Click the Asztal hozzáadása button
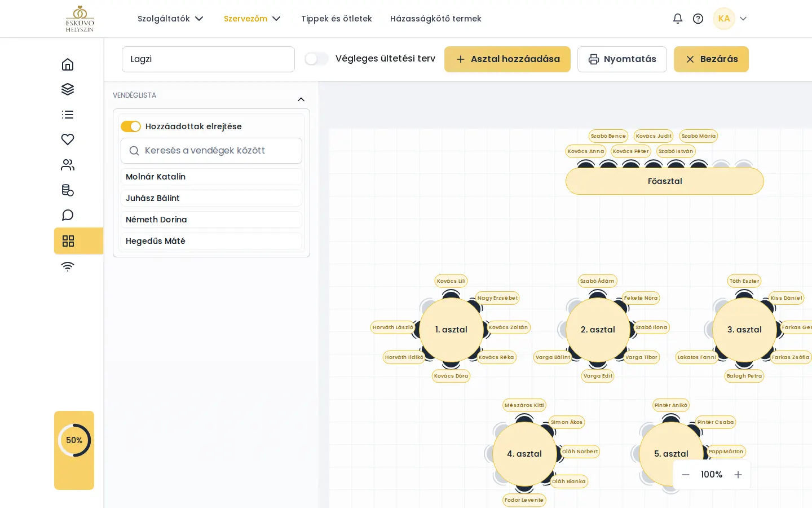 coord(507,59)
